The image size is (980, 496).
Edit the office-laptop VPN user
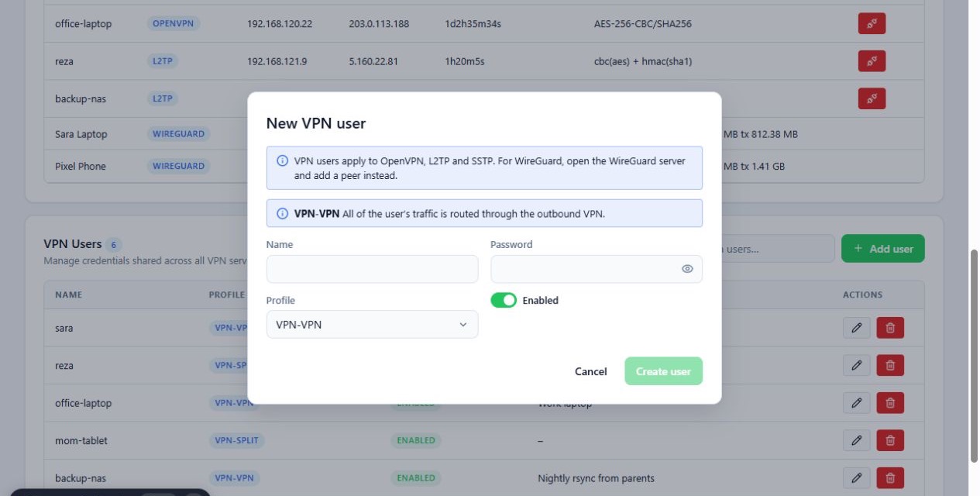click(856, 403)
